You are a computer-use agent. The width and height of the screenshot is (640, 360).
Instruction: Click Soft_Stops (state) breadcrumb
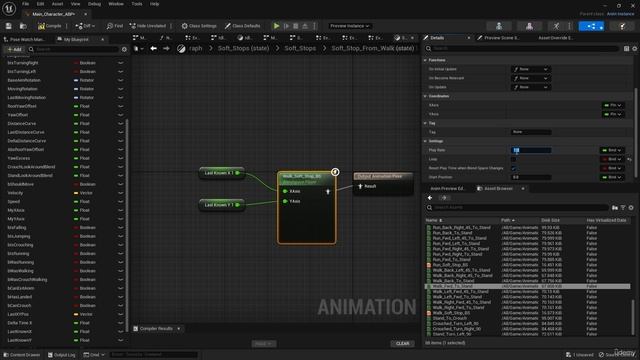tap(243, 48)
